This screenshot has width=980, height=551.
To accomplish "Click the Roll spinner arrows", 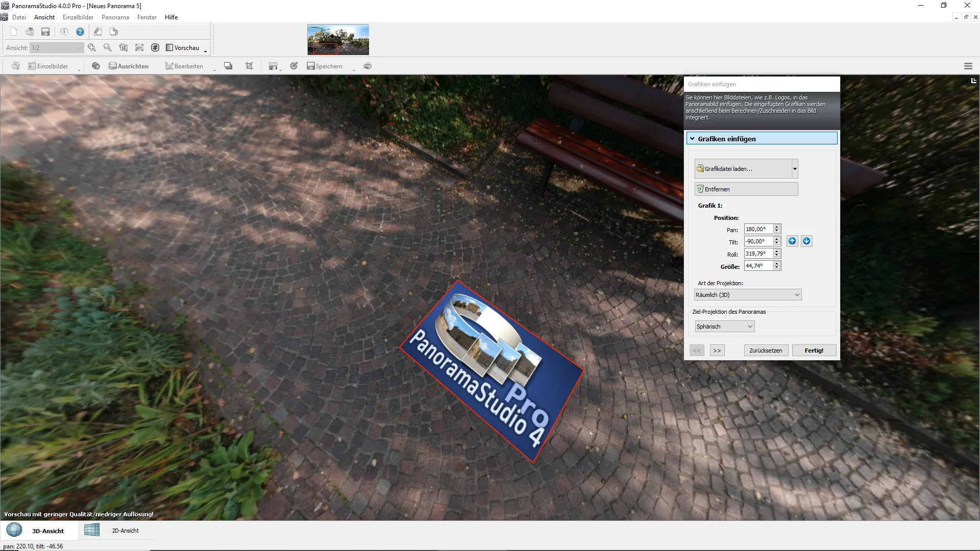I will pos(777,254).
